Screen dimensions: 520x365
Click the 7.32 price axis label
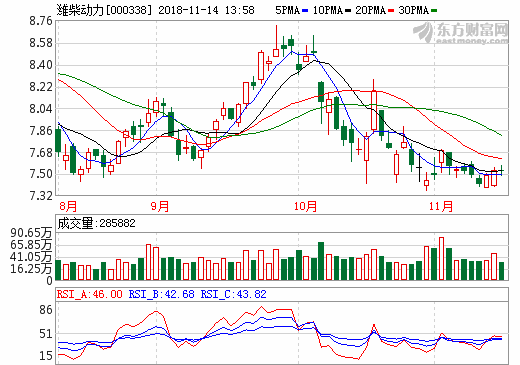(x=41, y=196)
